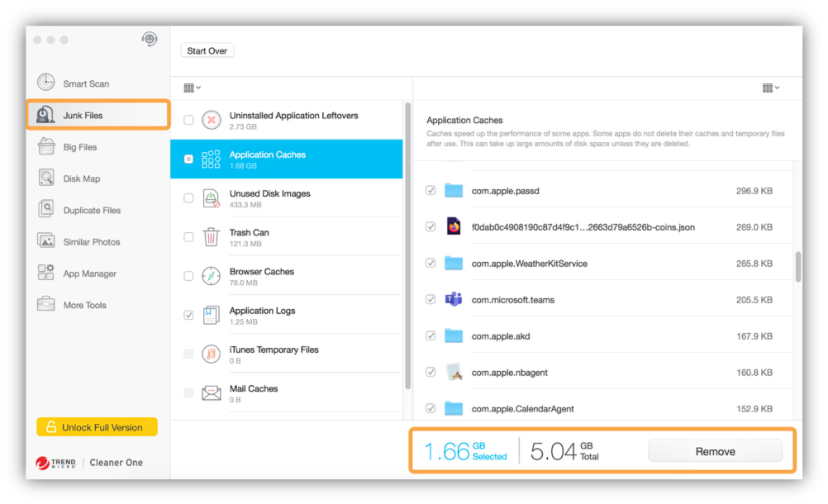This screenshot has width=828, height=504.
Task: Open the left category view options dropdown
Action: pos(192,88)
